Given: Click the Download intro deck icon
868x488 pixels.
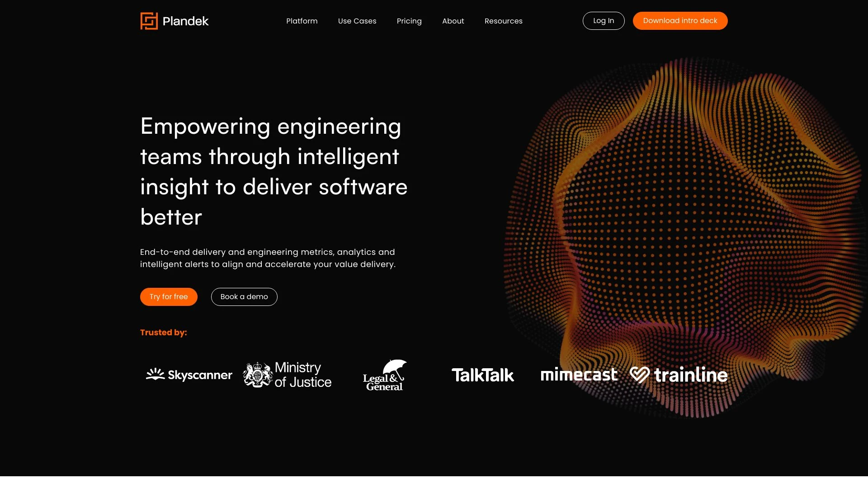Looking at the screenshot, I should 679,20.
